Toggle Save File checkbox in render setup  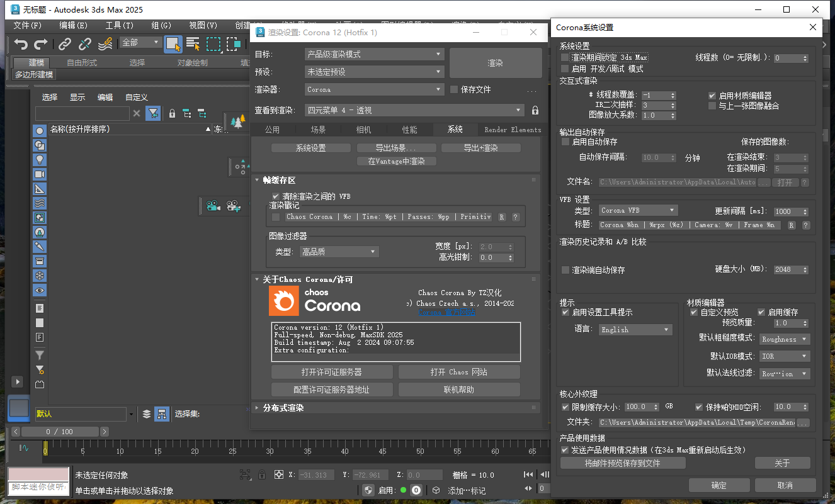click(454, 89)
